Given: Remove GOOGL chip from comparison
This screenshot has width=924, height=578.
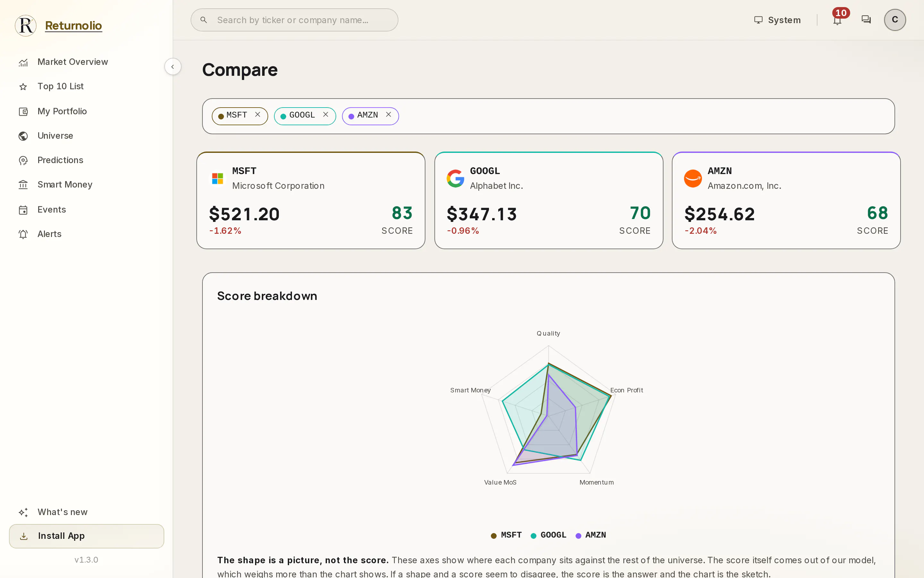Looking at the screenshot, I should pos(326,115).
